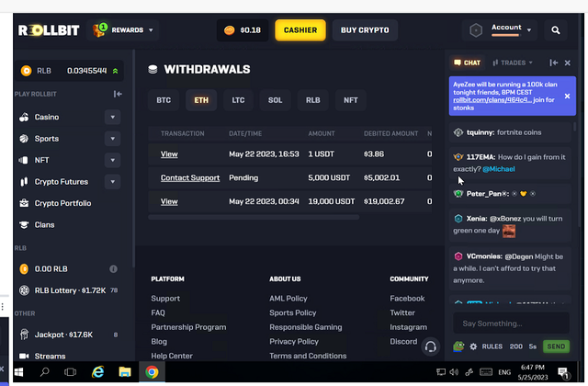Click Contact Support on the pending withdrawal
This screenshot has width=588, height=386.
[x=190, y=177]
